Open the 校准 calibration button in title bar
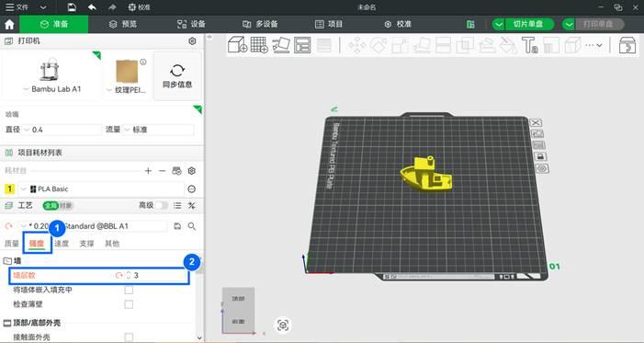The width and height of the screenshot is (644, 343). [139, 7]
